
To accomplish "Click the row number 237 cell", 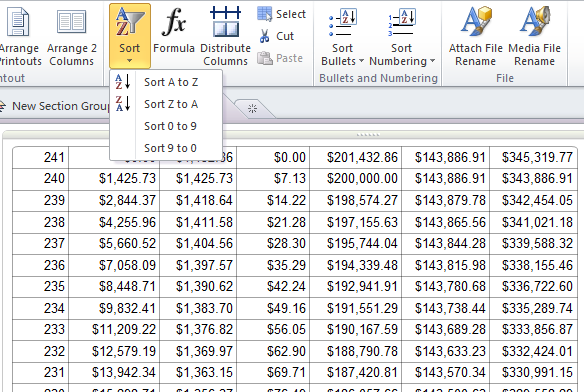I will tap(41, 244).
